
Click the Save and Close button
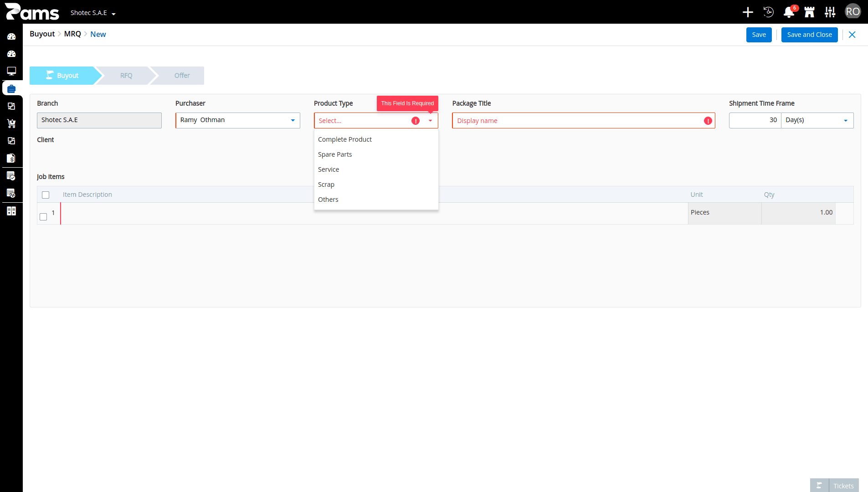tap(809, 35)
